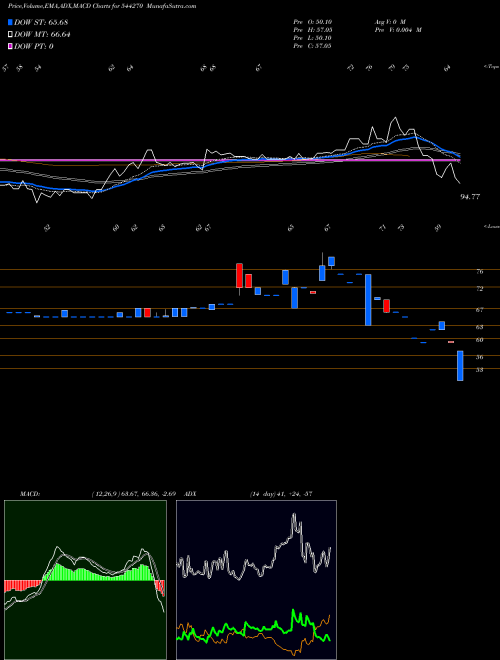Click the tallest red candlestick
500x660 pixels.
pos(239,276)
